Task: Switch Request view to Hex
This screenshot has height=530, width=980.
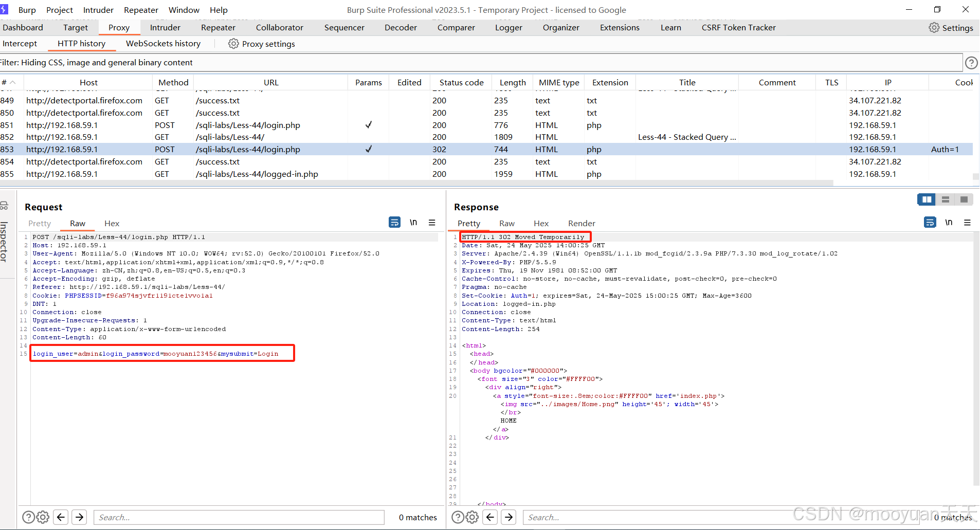Action: point(112,224)
